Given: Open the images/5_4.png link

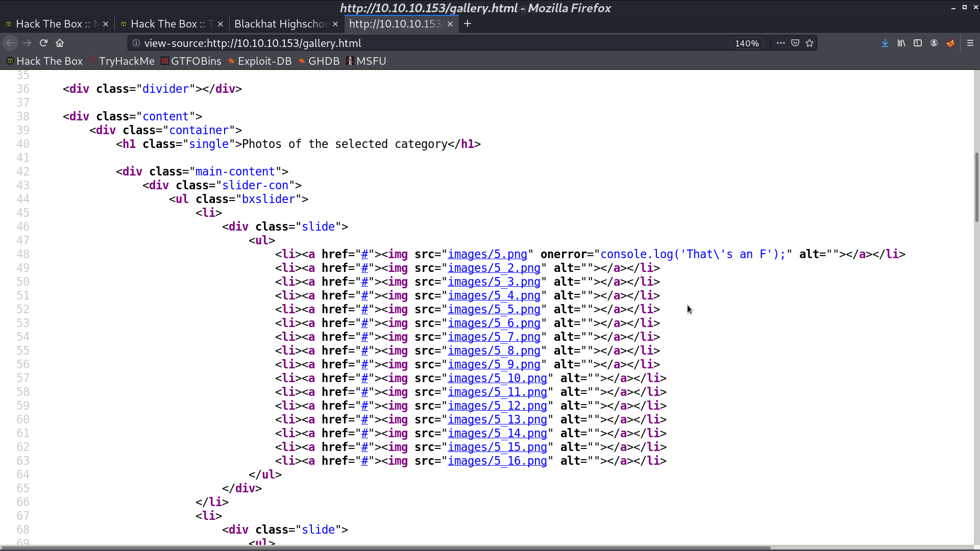Looking at the screenshot, I should click(494, 296).
